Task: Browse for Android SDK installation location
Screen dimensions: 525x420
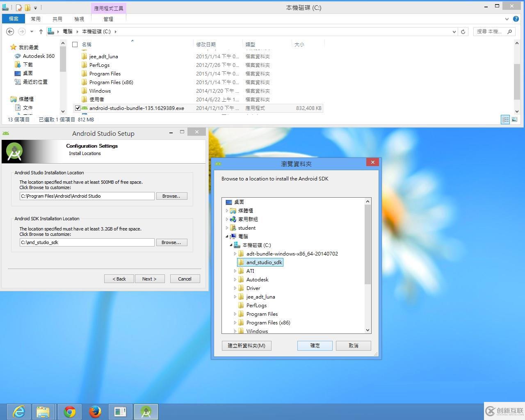Action: pos(171,242)
